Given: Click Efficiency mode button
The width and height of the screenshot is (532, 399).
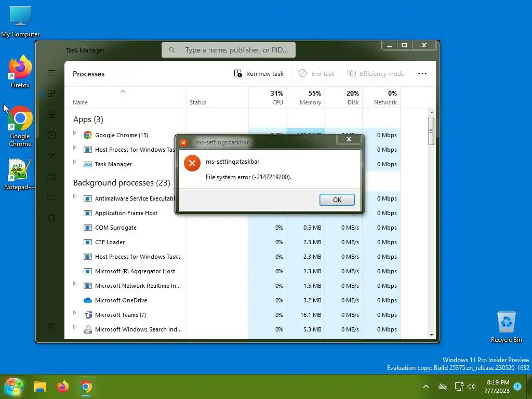Looking at the screenshot, I should 376,74.
